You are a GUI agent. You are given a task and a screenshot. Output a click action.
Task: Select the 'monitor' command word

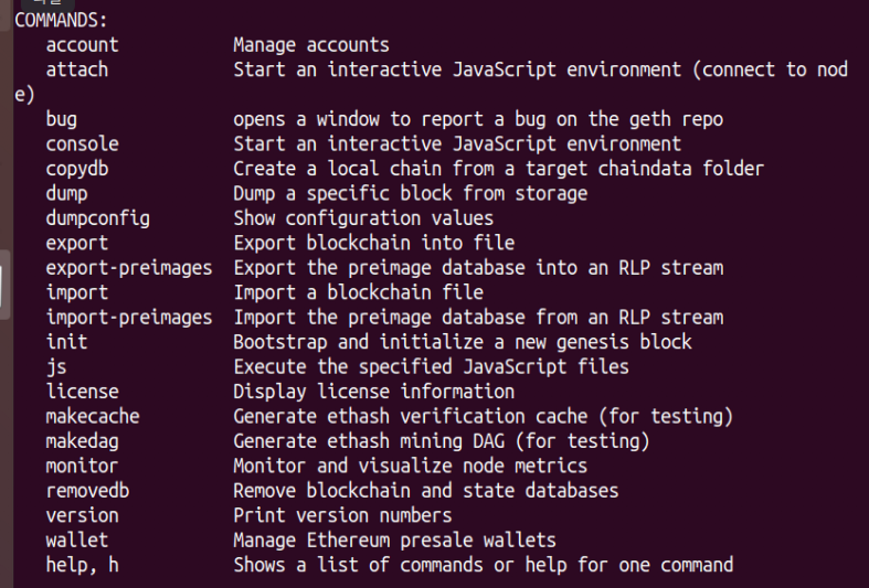82,466
